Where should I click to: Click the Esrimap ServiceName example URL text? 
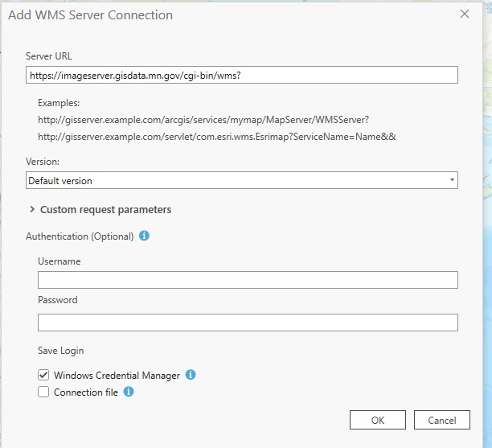coord(217,137)
